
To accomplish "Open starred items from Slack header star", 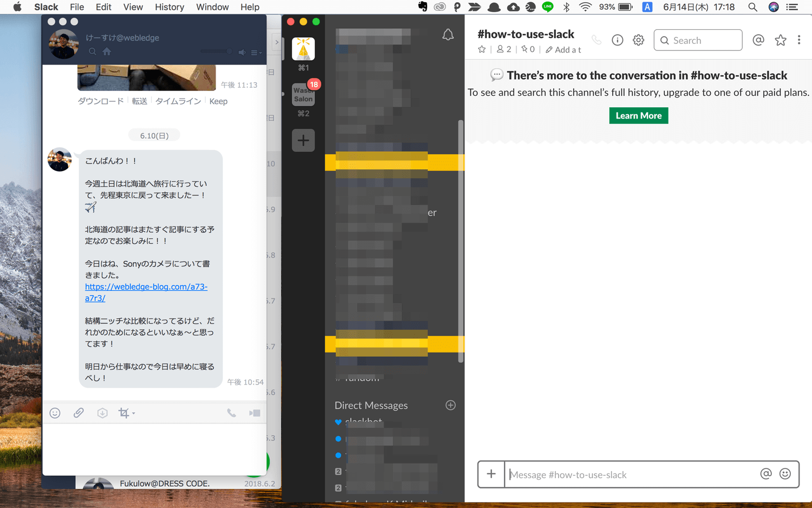I will [781, 40].
